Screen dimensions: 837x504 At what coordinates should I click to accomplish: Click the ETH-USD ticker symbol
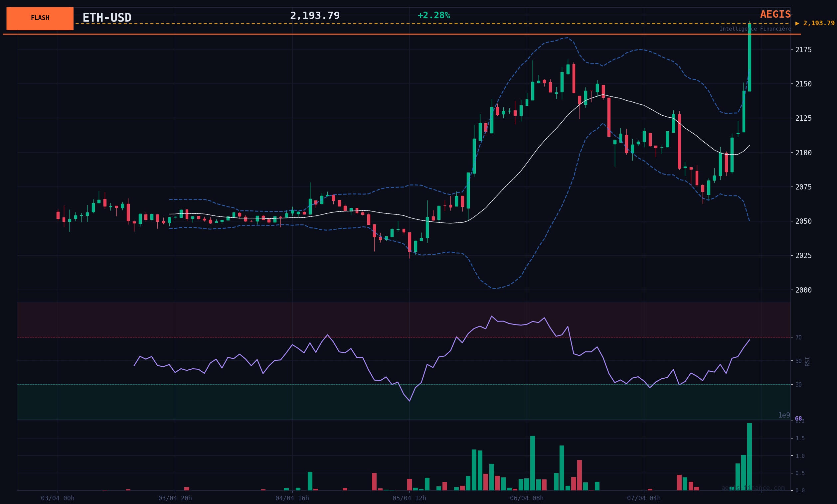tap(107, 18)
